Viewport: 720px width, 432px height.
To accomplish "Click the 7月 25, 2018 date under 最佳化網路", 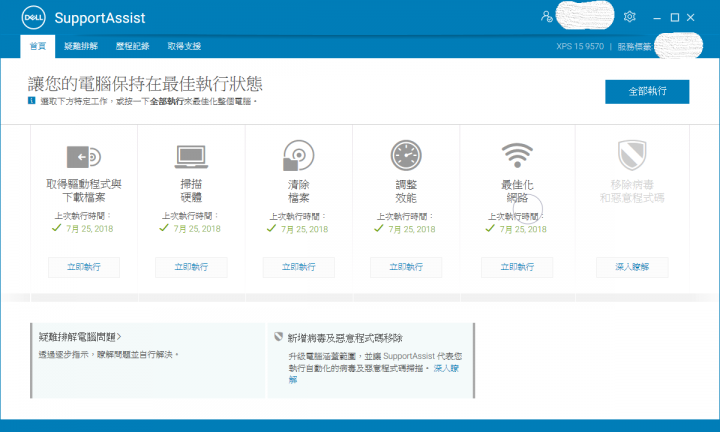I will point(523,229).
